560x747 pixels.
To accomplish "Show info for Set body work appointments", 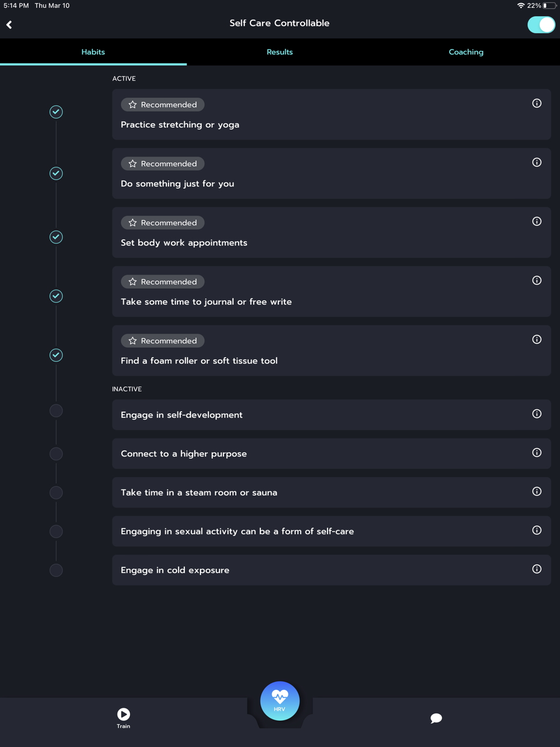I will click(x=536, y=222).
